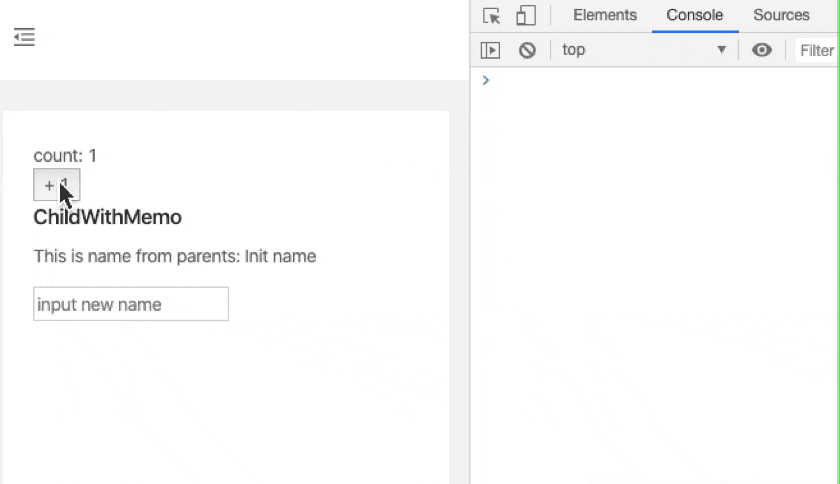Switch to the Elements tab
Screen dimensions: 840x484
605,15
